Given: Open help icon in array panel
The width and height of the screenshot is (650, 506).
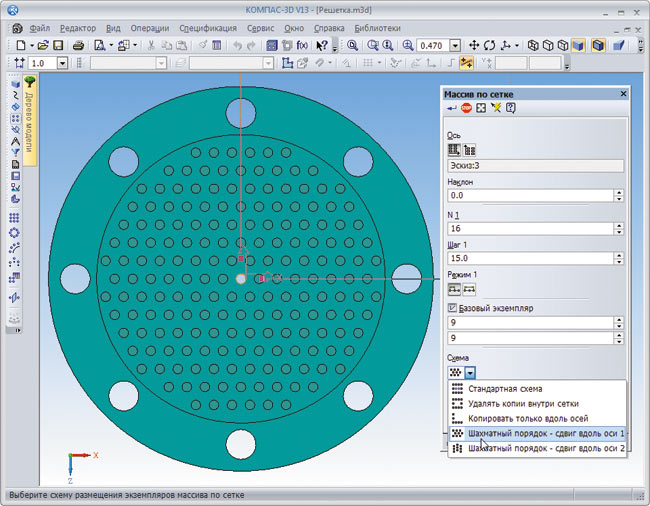Looking at the screenshot, I should (510, 108).
